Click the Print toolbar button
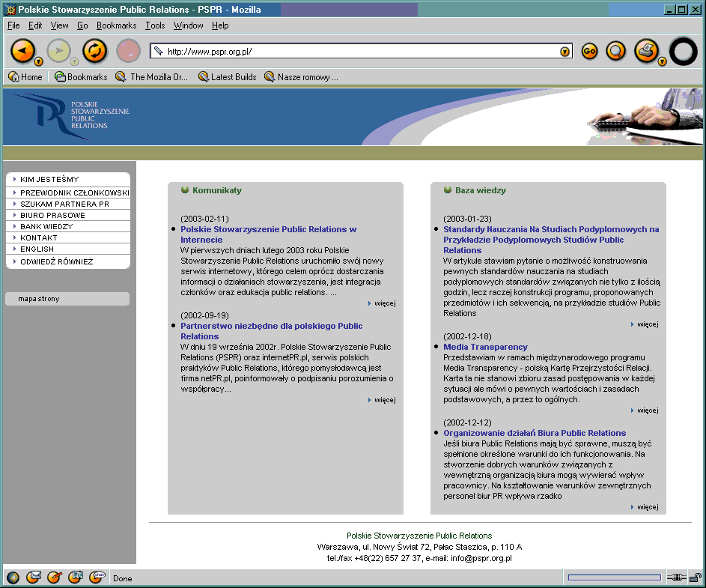Viewport: 706px width, 588px height. 647,50
